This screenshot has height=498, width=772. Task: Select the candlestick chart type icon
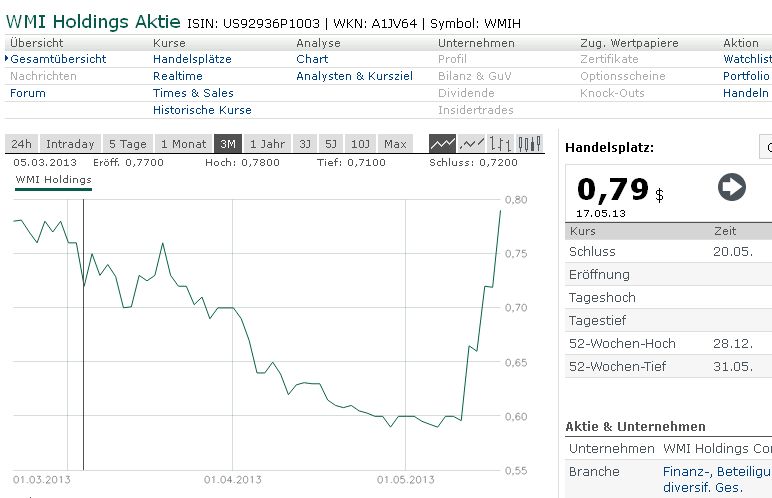coord(530,144)
